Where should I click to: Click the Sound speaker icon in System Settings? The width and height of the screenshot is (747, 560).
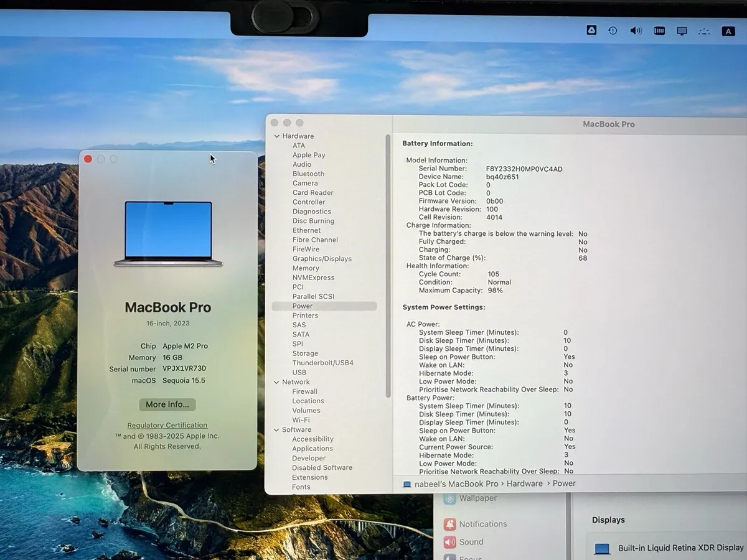click(449, 543)
